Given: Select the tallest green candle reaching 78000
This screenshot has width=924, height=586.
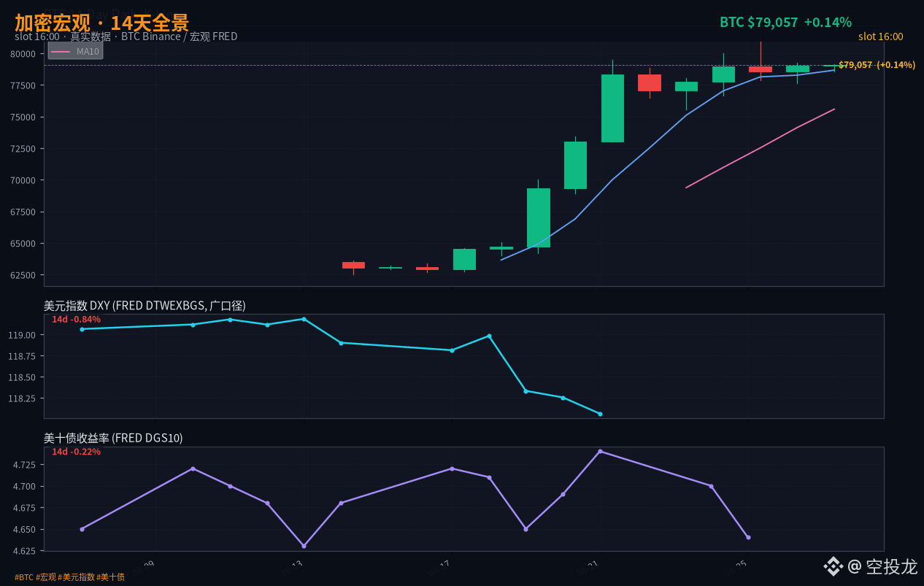Looking at the screenshot, I should 612,108.
